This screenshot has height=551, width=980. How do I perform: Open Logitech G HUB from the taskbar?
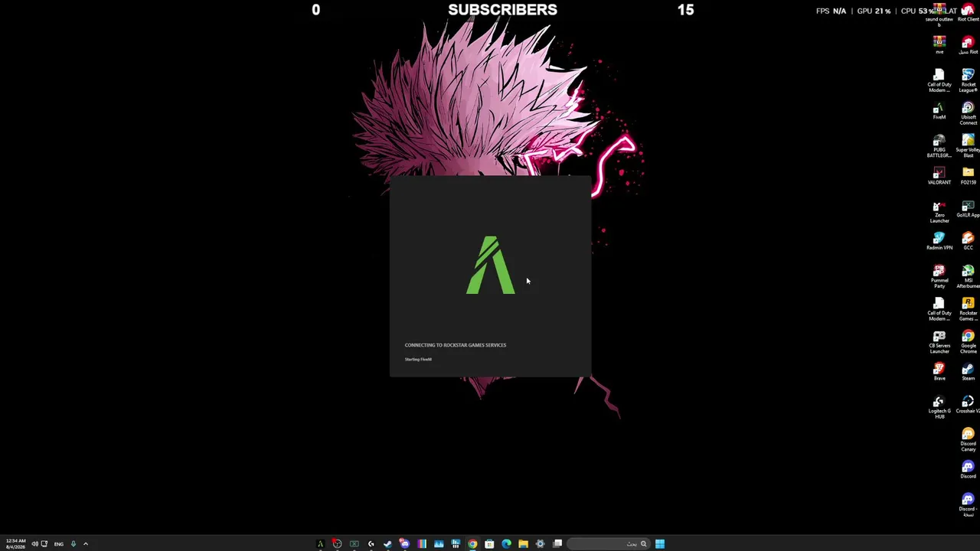click(371, 544)
